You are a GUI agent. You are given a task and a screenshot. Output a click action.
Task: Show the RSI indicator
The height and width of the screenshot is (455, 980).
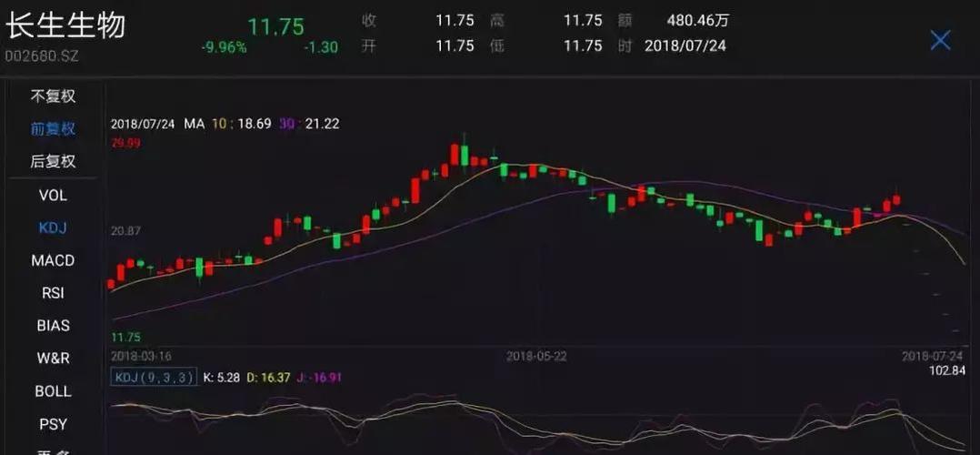[53, 293]
